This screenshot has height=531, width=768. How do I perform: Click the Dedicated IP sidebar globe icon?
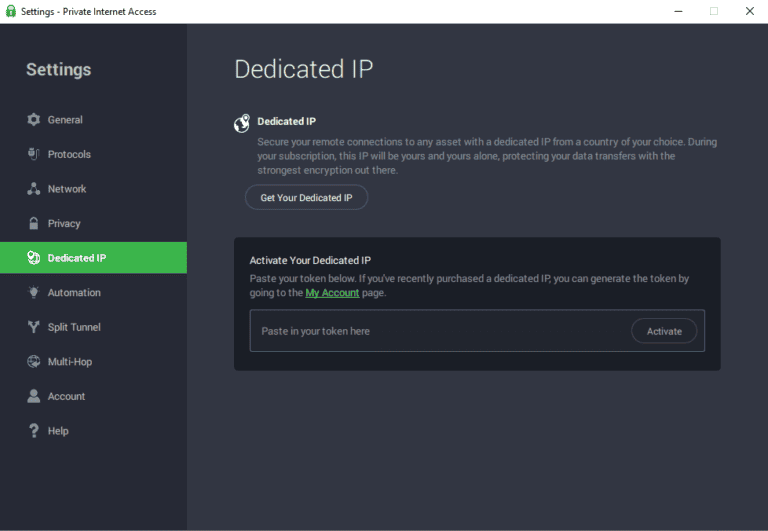coord(33,258)
